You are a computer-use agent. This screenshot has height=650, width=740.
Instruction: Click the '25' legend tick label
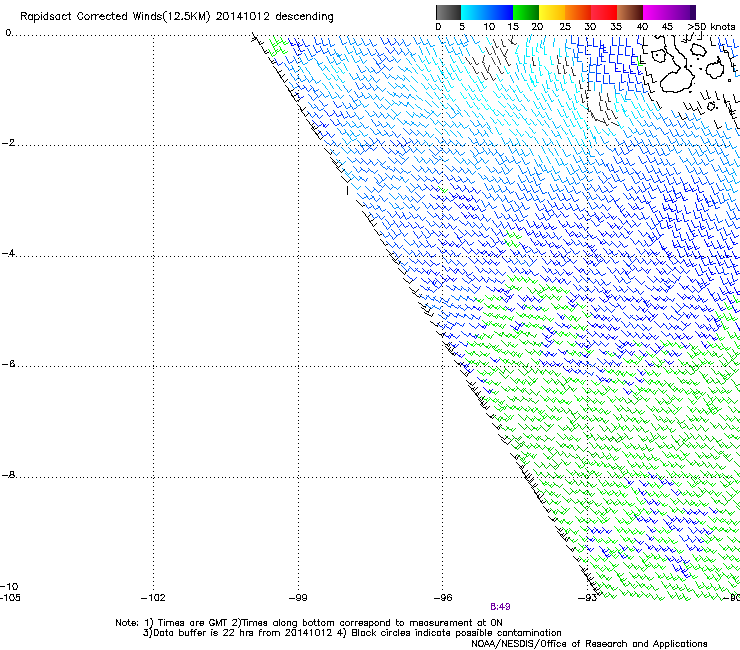tap(565, 27)
